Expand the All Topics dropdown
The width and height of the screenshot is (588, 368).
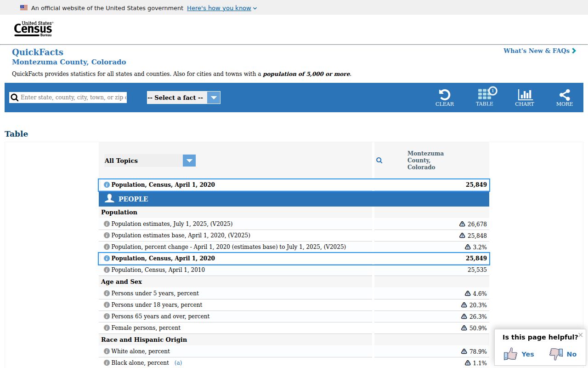click(150, 161)
